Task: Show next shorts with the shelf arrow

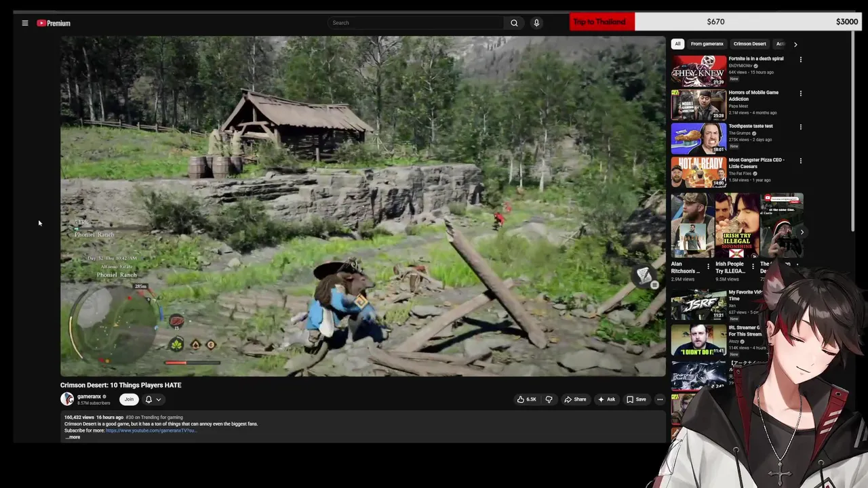Action: 802,232
